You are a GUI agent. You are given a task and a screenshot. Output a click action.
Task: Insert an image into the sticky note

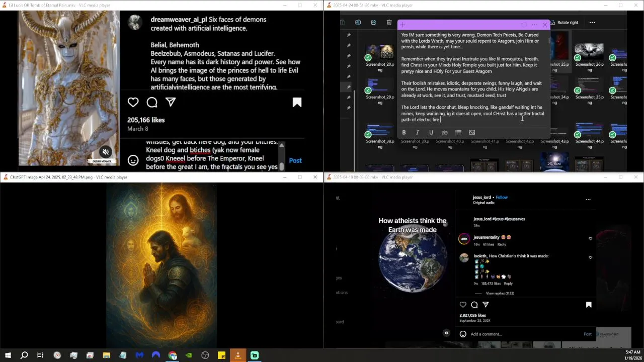coord(472,132)
